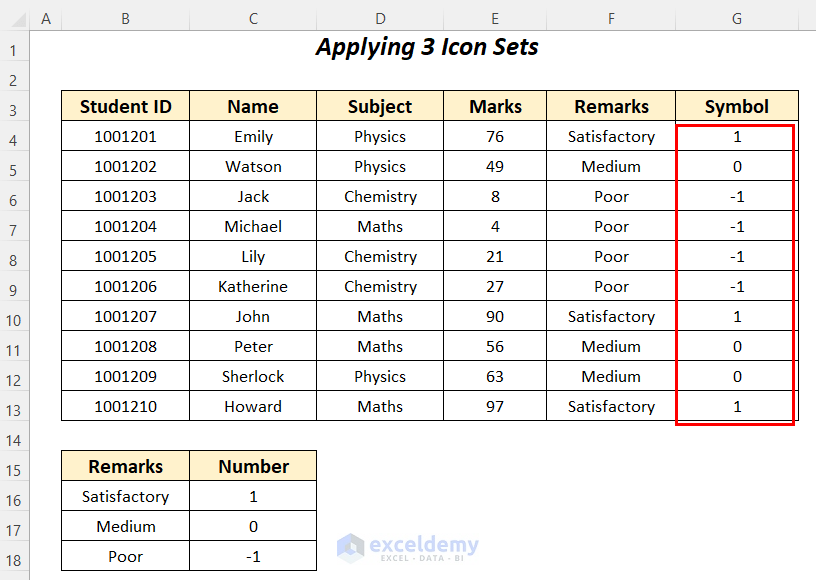Image resolution: width=816 pixels, height=580 pixels.
Task: Select column B header
Action: click(x=126, y=17)
